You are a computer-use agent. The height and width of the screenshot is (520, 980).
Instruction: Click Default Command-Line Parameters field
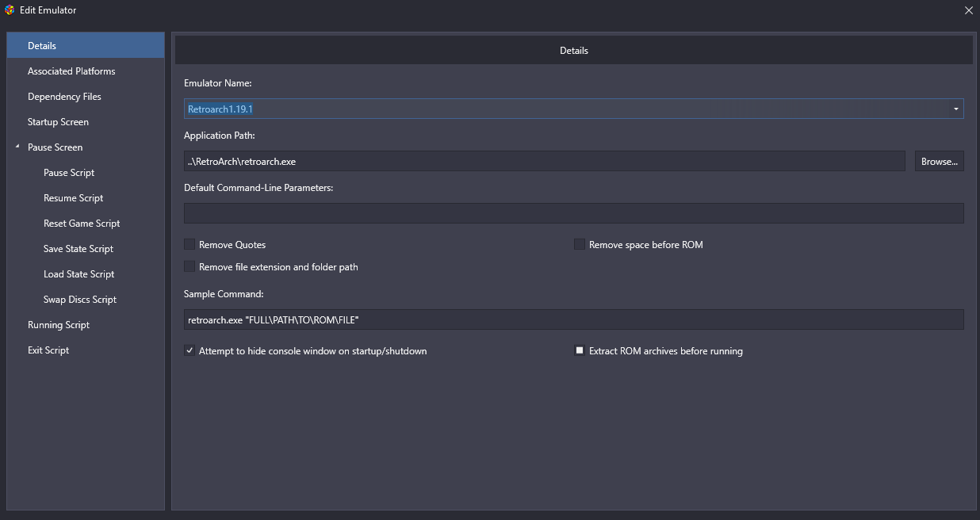tap(574, 213)
